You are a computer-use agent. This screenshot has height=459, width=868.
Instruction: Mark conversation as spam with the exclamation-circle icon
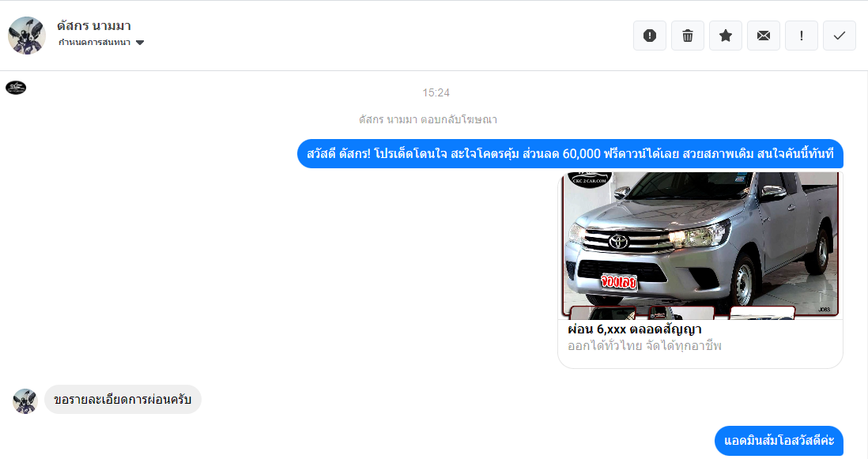649,36
